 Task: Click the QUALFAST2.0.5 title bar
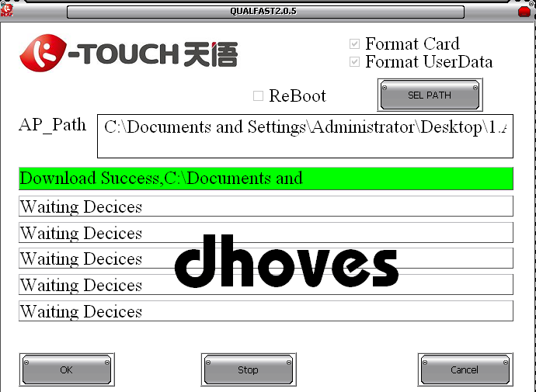(265, 12)
